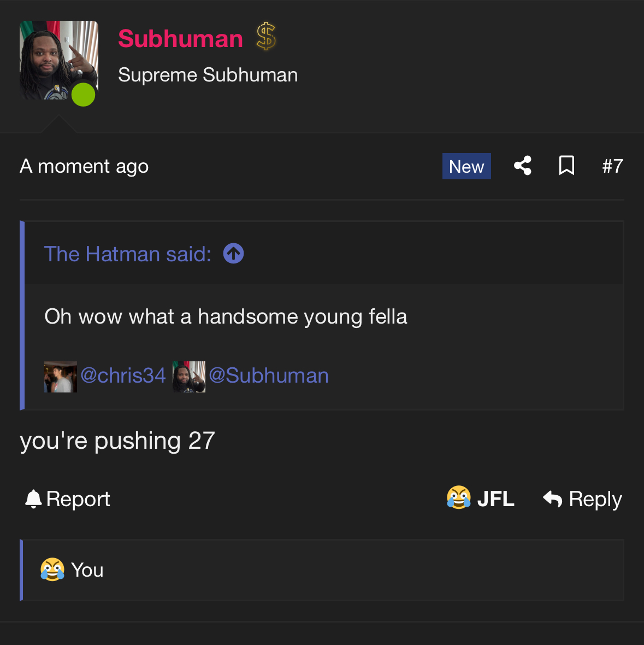The height and width of the screenshot is (645, 644).
Task: Open the #7 post permalink
Action: tap(613, 166)
